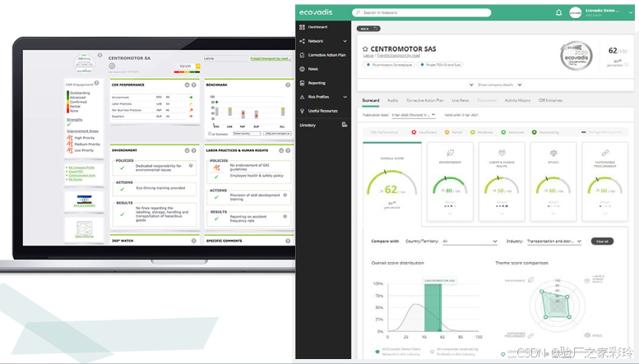Image resolution: width=639 pixels, height=364 pixels.
Task: Open notifications bell icon
Action: [558, 12]
